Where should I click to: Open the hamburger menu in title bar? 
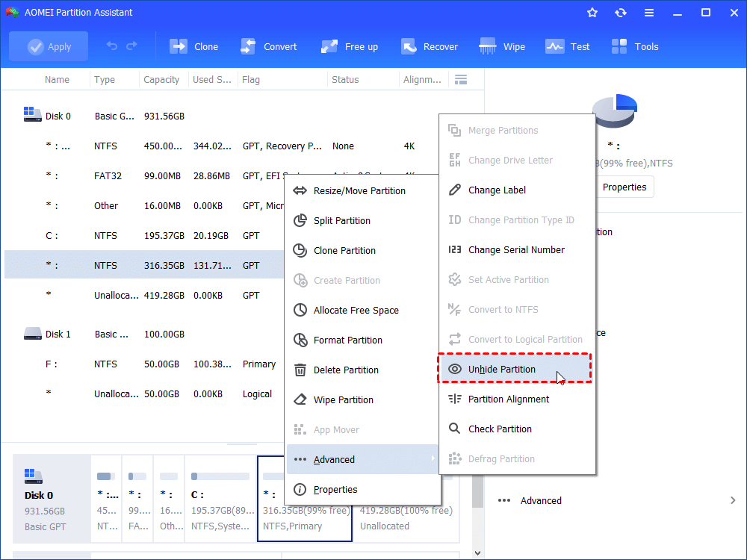tap(648, 13)
